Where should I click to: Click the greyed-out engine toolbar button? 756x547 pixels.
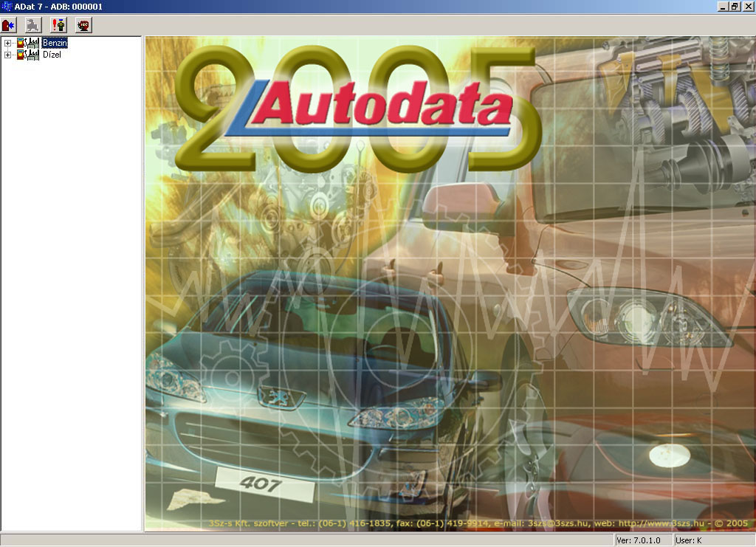(x=33, y=25)
